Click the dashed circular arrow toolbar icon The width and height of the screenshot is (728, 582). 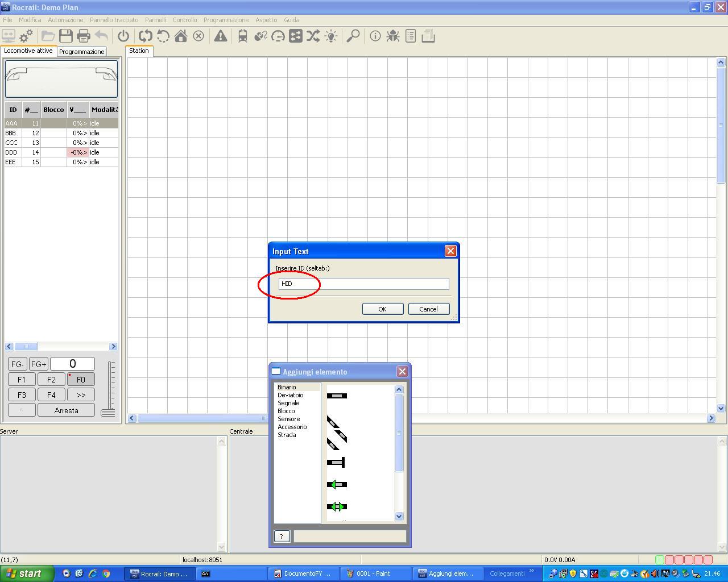pyautogui.click(x=163, y=36)
